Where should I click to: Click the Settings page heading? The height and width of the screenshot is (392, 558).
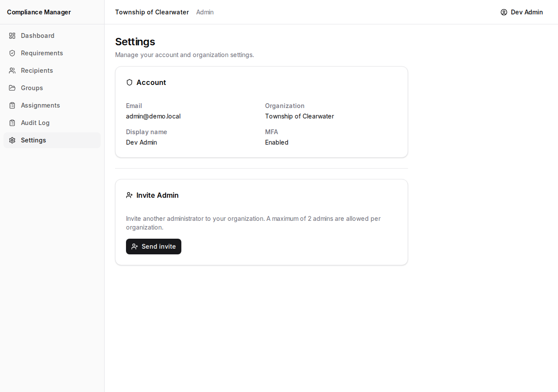[135, 42]
